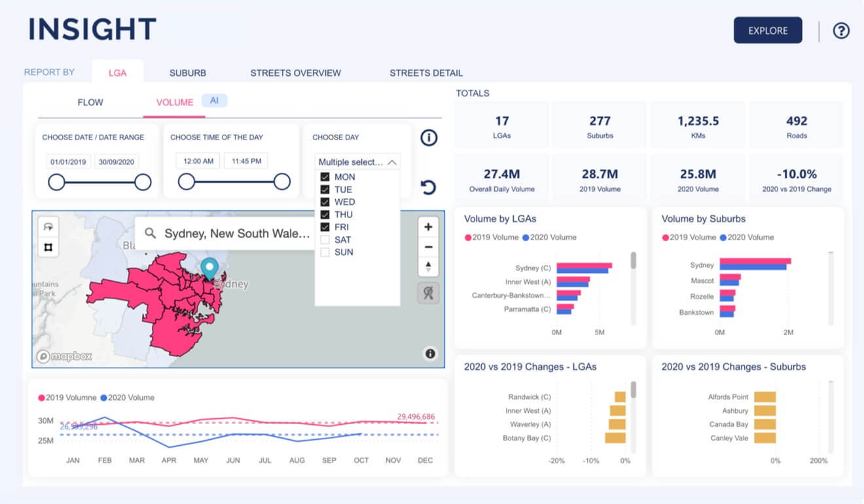Zoom out the map with minus button
Viewport: 864px width, 504px height.
pos(428,247)
